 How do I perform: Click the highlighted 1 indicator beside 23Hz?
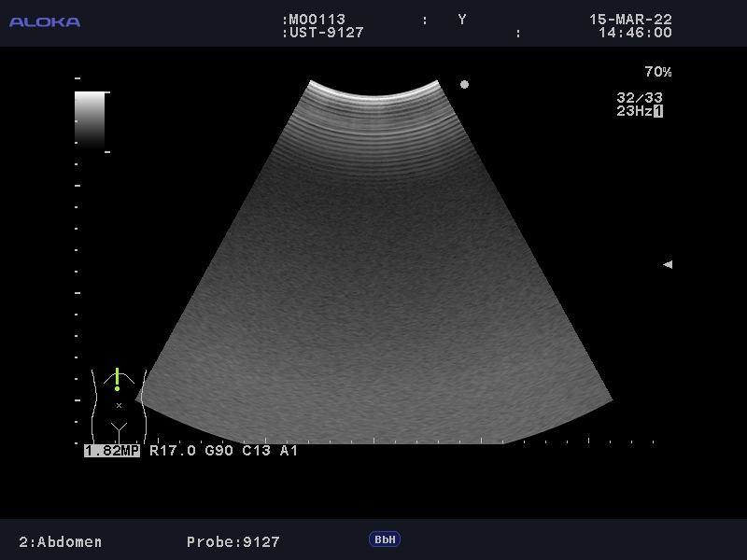coord(658,111)
